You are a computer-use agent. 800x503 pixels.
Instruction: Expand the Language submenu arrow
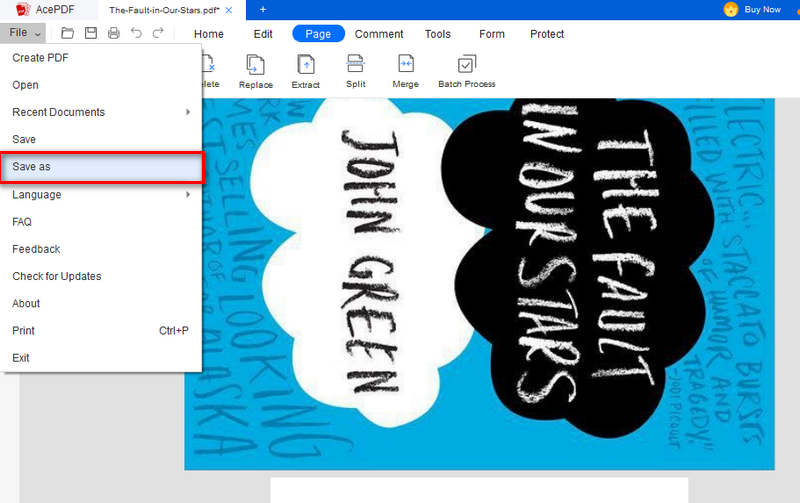point(188,195)
